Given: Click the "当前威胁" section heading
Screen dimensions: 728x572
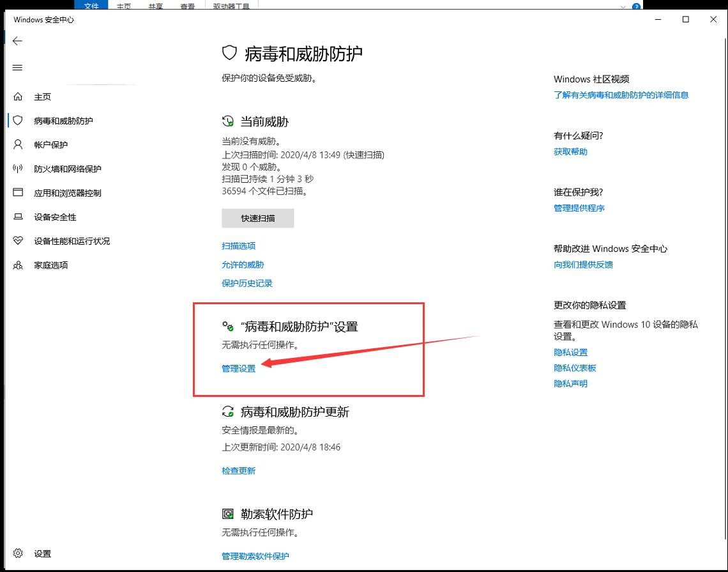Looking at the screenshot, I should coord(264,122).
